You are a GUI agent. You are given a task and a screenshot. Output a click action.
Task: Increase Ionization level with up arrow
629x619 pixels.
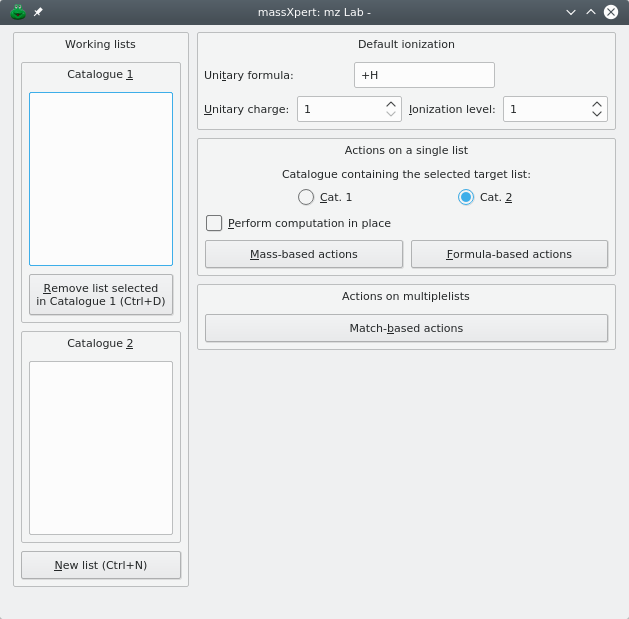point(597,103)
